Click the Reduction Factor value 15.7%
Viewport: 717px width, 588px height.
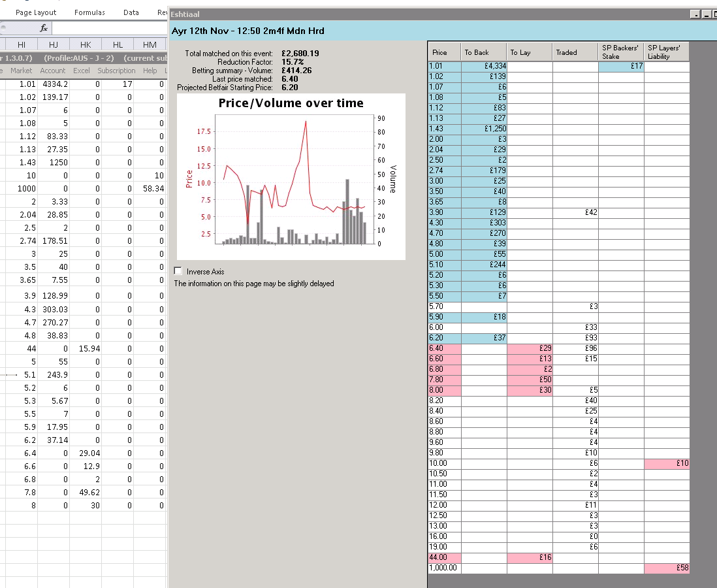[293, 62]
